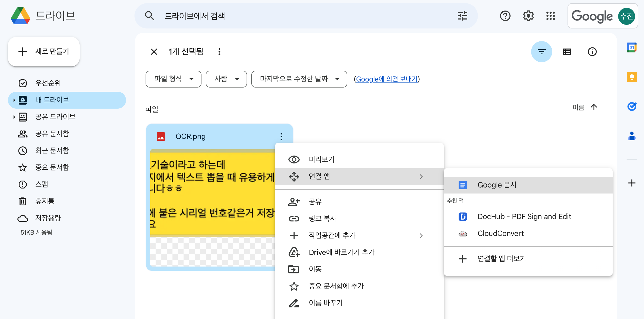644x319 pixels.
Task: Open the 마지막으로 수정한 날짜 dropdown
Action: [299, 79]
